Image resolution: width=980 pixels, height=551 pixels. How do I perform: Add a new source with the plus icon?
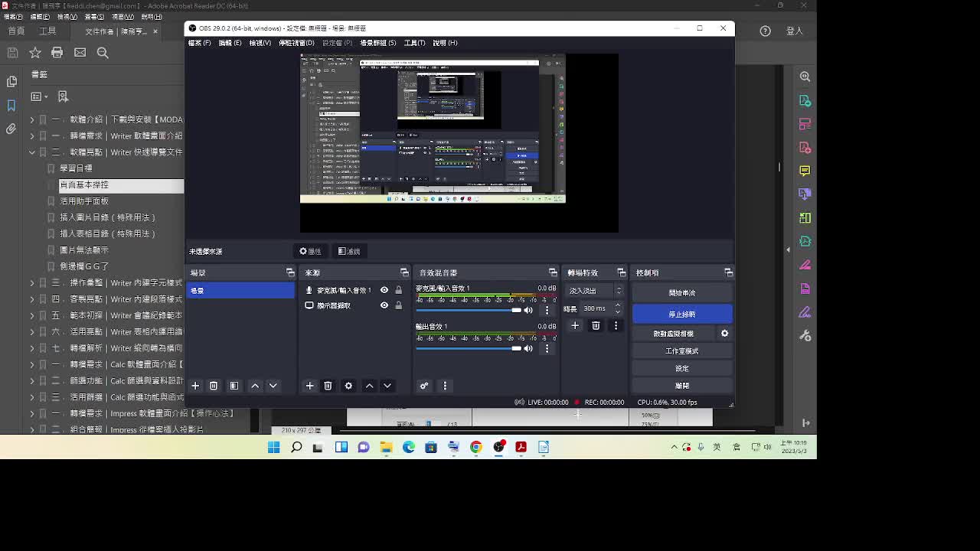(309, 386)
